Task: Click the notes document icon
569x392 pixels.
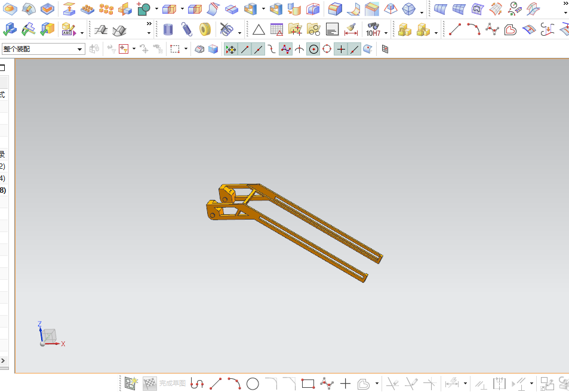Action: (332, 29)
